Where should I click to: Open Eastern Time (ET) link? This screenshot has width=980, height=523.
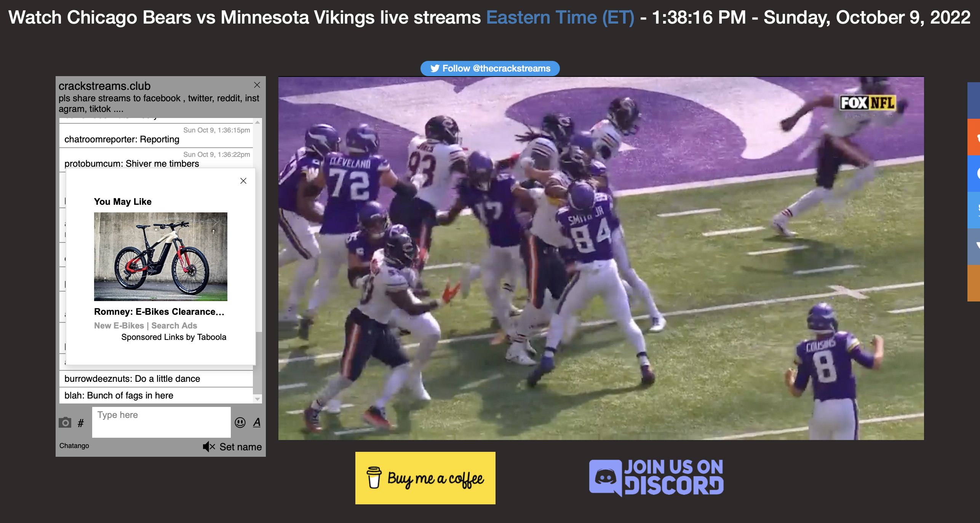(560, 18)
